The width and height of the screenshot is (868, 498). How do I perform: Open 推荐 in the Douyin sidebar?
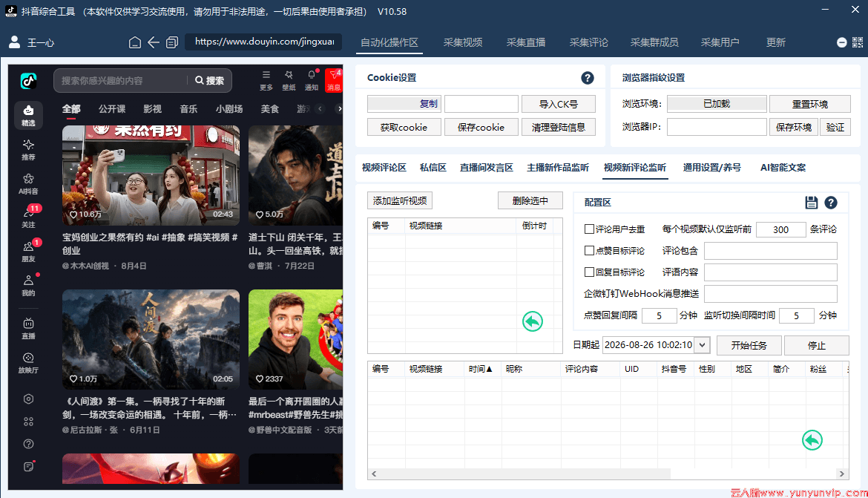coord(28,150)
